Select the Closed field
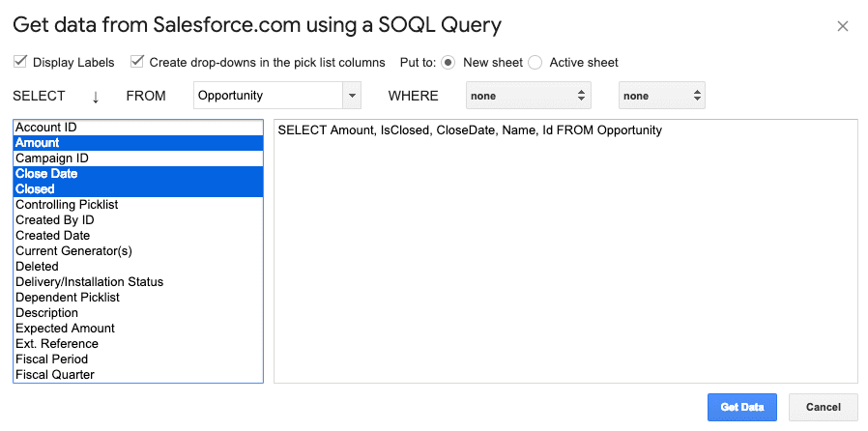Viewport: 868px width, 431px height. 138,189
